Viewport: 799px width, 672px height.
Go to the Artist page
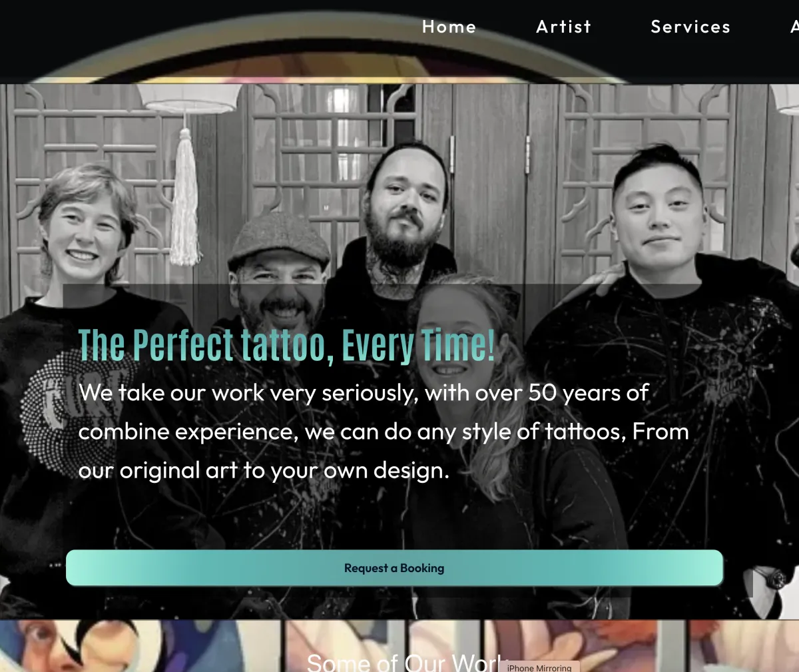tap(563, 27)
